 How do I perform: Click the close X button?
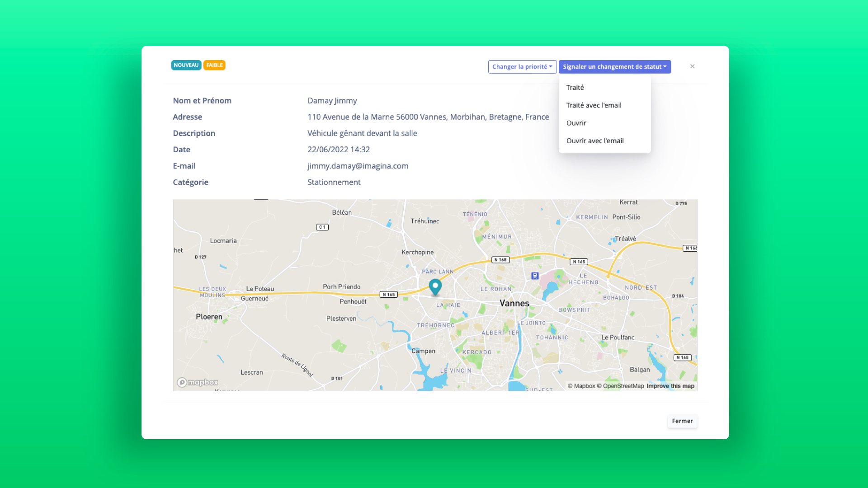click(693, 66)
